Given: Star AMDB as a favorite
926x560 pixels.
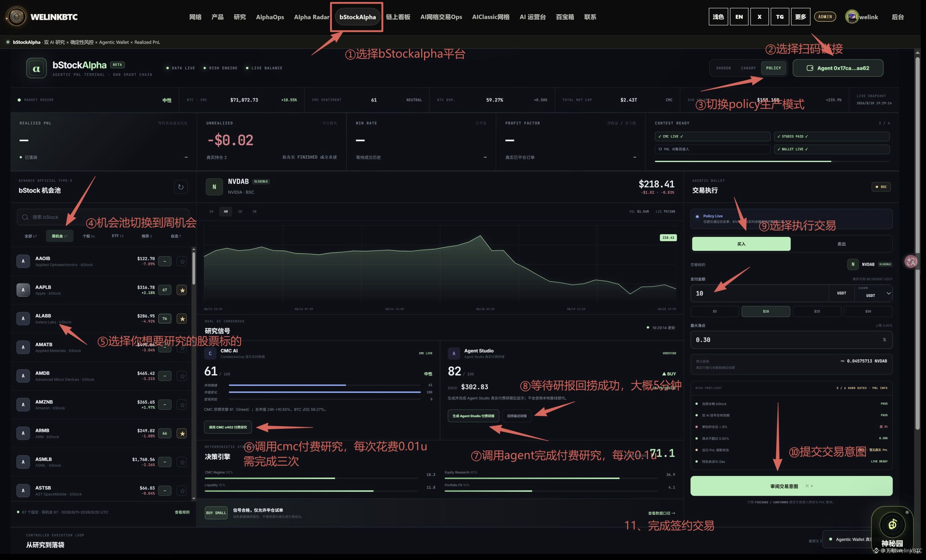Looking at the screenshot, I should pyautogui.click(x=182, y=376).
